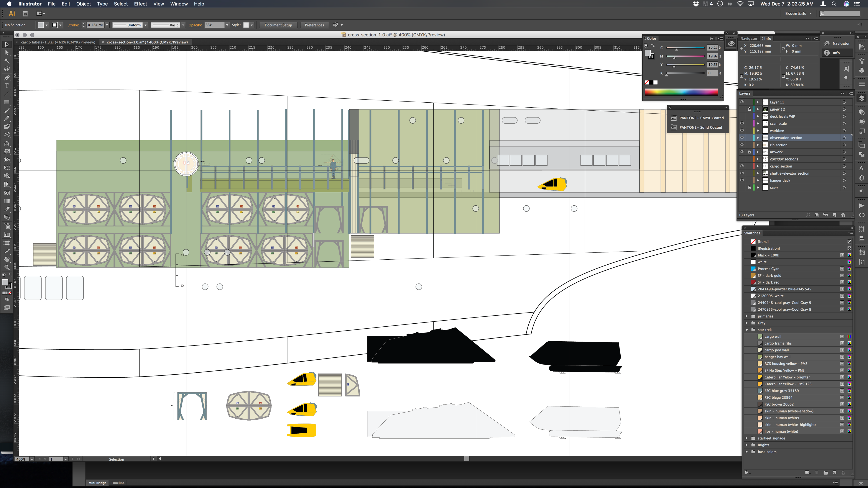Select the Pen tool
The height and width of the screenshot is (488, 868).
(x=7, y=77)
